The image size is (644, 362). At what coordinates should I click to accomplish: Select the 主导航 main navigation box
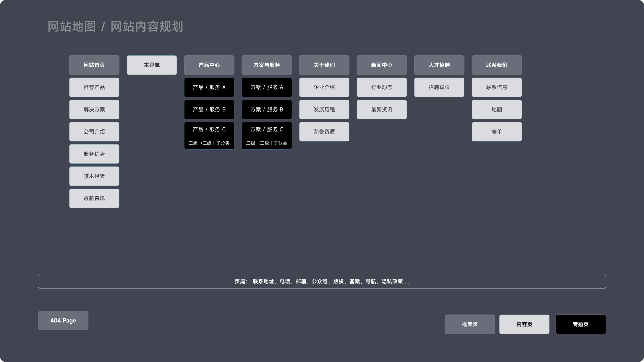152,65
